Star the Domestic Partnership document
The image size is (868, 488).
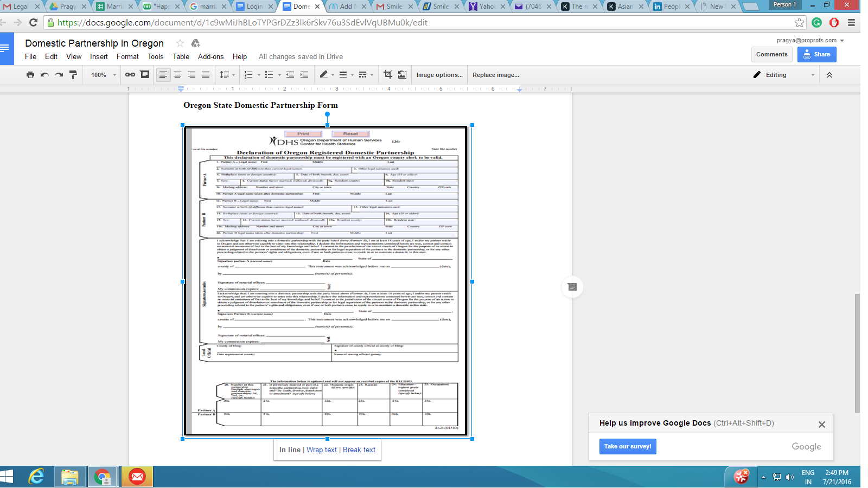tap(180, 43)
